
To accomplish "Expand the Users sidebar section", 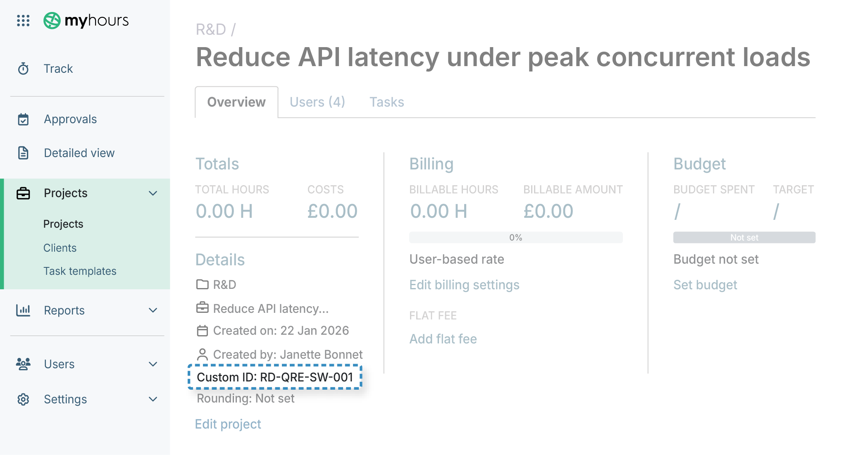I will pos(153,364).
